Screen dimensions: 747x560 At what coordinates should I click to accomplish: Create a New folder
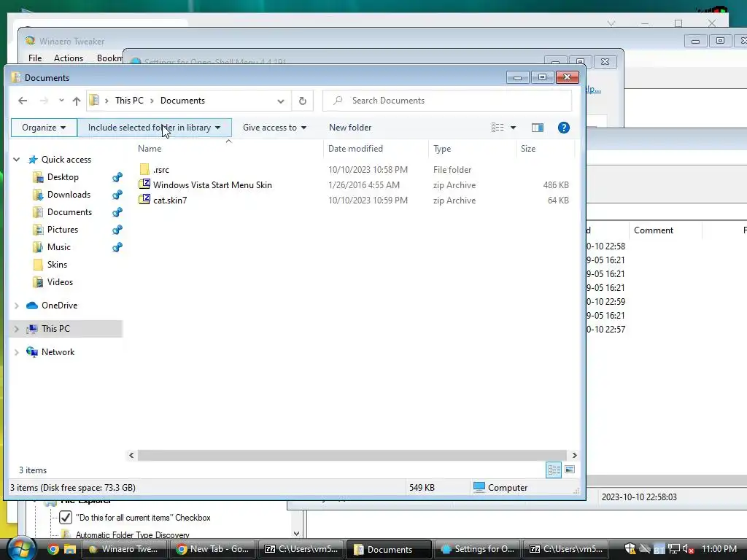350,128
